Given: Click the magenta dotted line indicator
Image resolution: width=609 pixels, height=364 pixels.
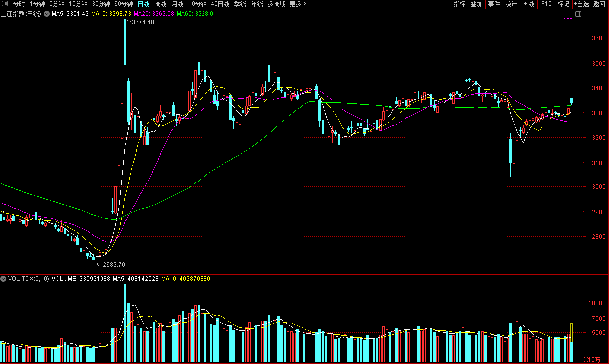Looking at the screenshot, I should pyautogui.click(x=568, y=19).
